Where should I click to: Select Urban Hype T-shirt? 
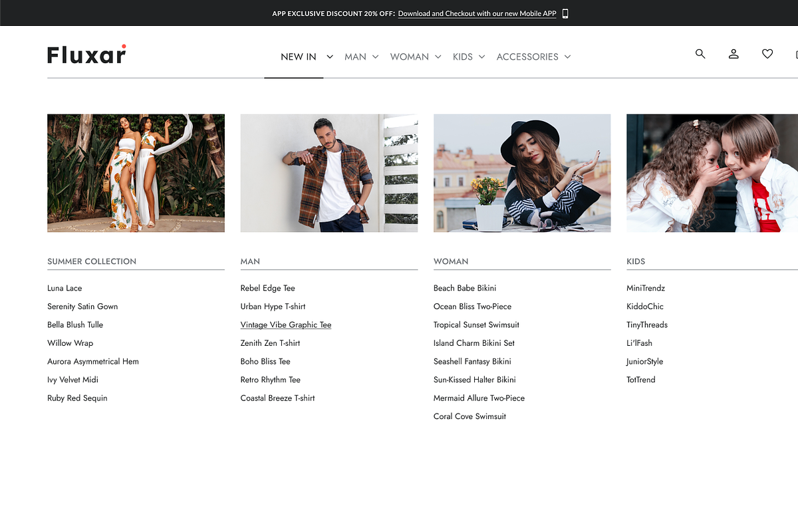click(x=273, y=307)
